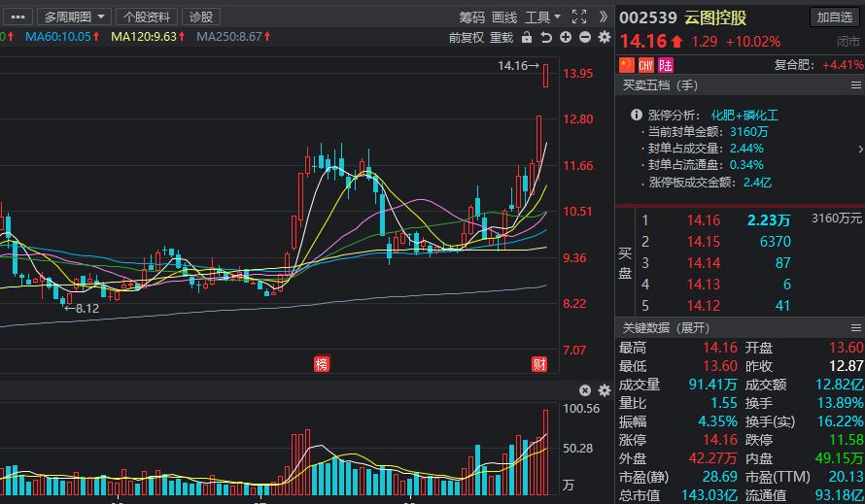Viewport: 865px width, 504px height.
Task: Zoom out the chart with the minus icon
Action: pos(585,38)
